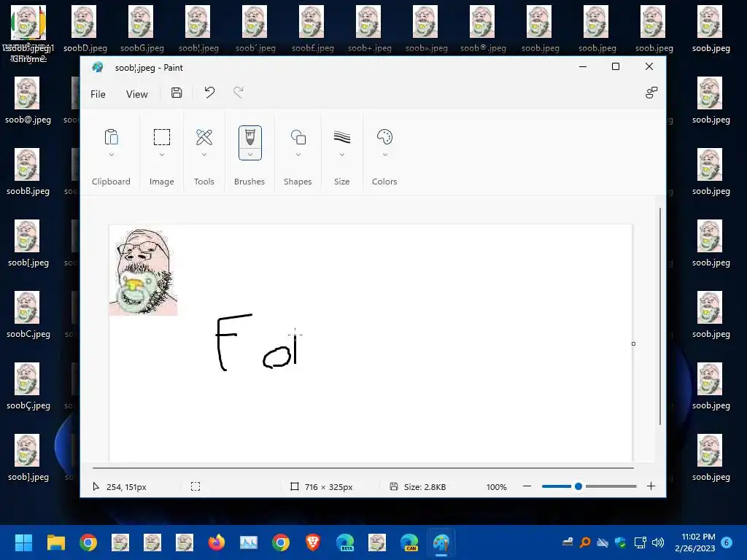This screenshot has height=560, width=747.
Task: Expand the chevron under the Shapes icon
Action: (x=298, y=155)
